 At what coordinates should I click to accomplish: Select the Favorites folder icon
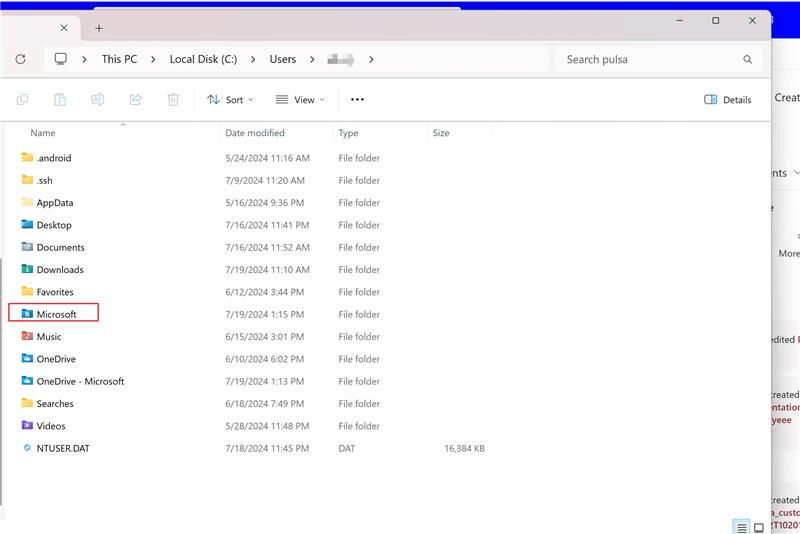click(28, 291)
